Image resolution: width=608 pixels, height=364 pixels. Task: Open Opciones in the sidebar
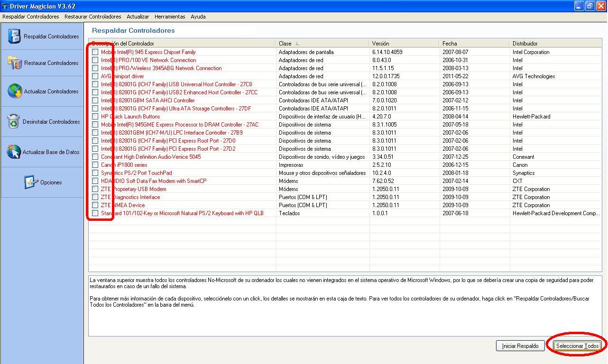42,182
